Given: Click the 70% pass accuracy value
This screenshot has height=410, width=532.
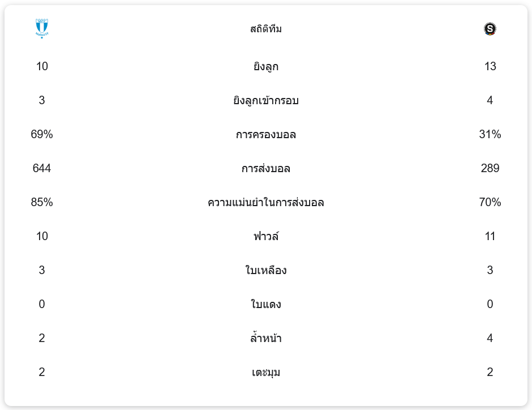Looking at the screenshot, I should (x=490, y=202).
